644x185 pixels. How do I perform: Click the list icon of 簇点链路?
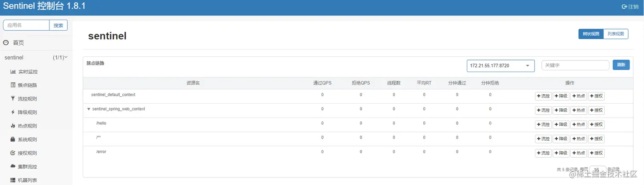point(13,85)
